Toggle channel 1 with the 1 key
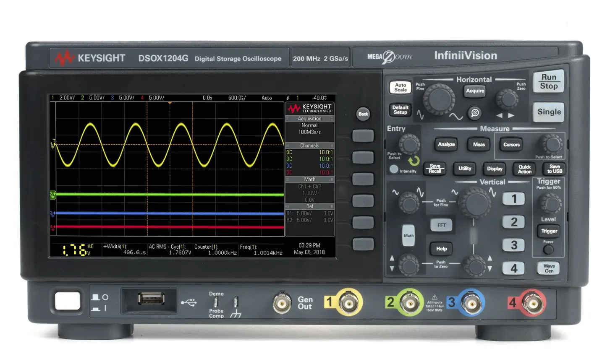This screenshot has height=364, width=610. (x=514, y=198)
